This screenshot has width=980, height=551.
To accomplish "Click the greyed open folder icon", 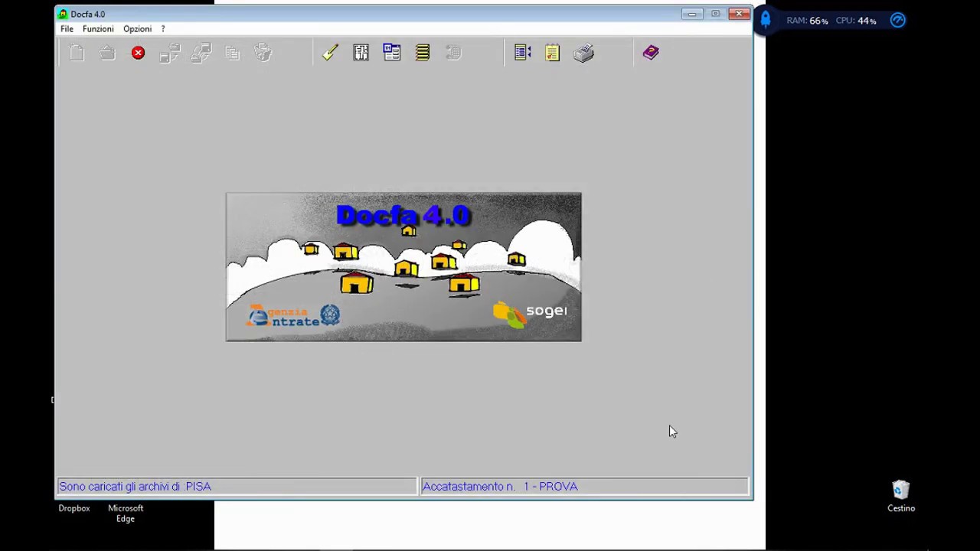I will pos(107,53).
